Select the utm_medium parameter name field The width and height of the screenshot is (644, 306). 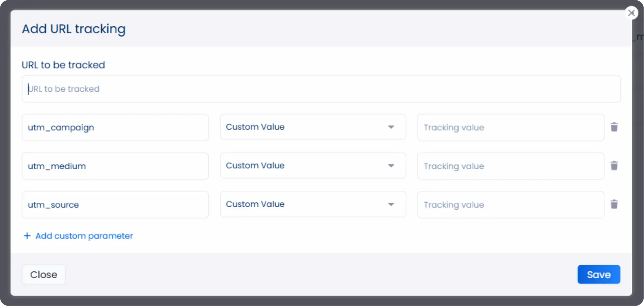(x=115, y=166)
